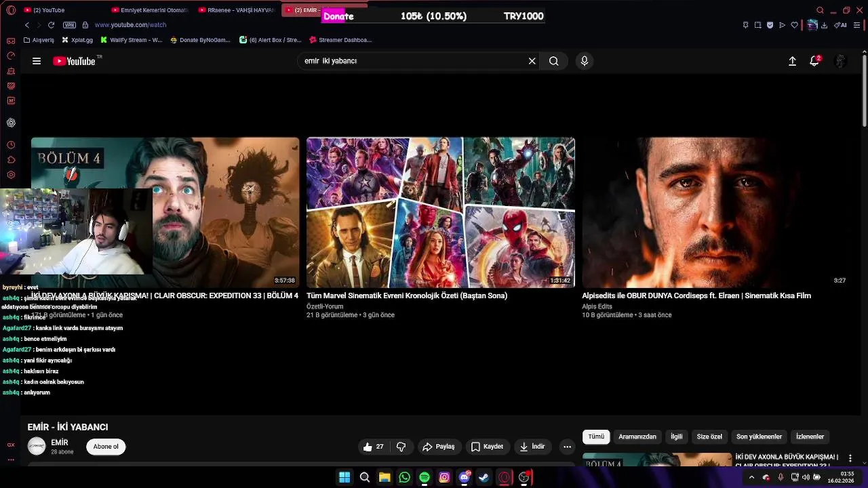
Task: Click the browser back arrow
Action: click(x=27, y=25)
